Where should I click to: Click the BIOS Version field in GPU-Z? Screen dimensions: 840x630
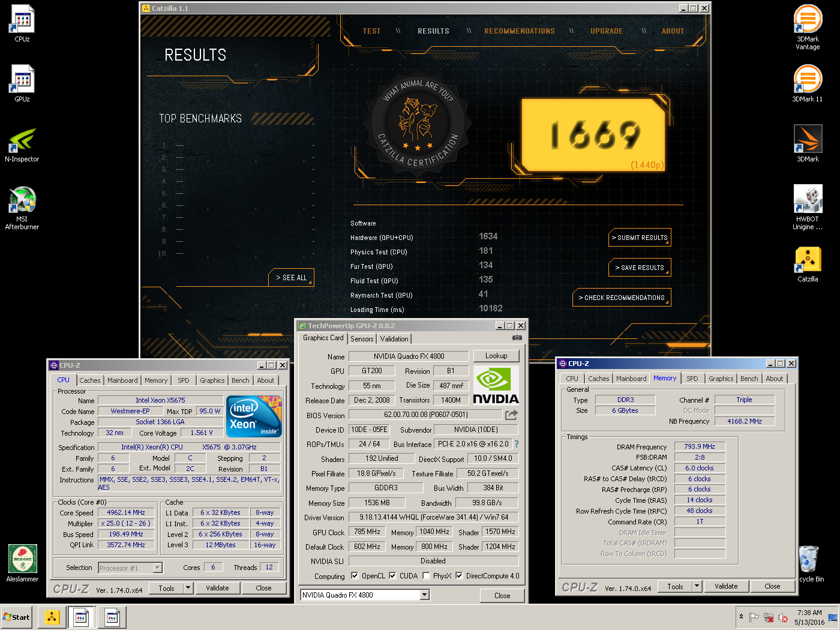[425, 415]
